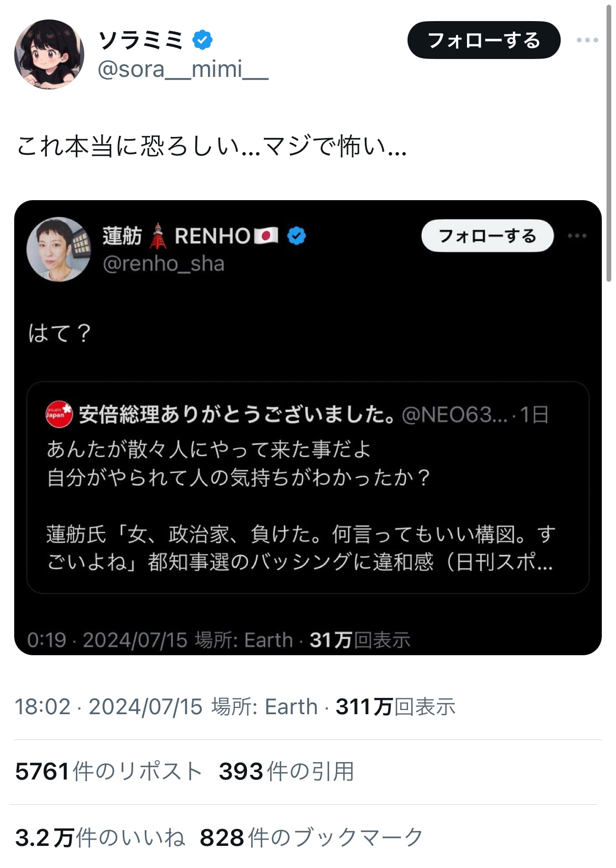Click the red Japan avatar of the NEO63 account
This screenshot has width=616, height=868.
(59, 414)
